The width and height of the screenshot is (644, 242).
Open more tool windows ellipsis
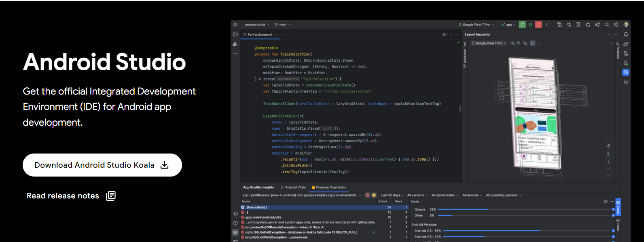[235, 53]
